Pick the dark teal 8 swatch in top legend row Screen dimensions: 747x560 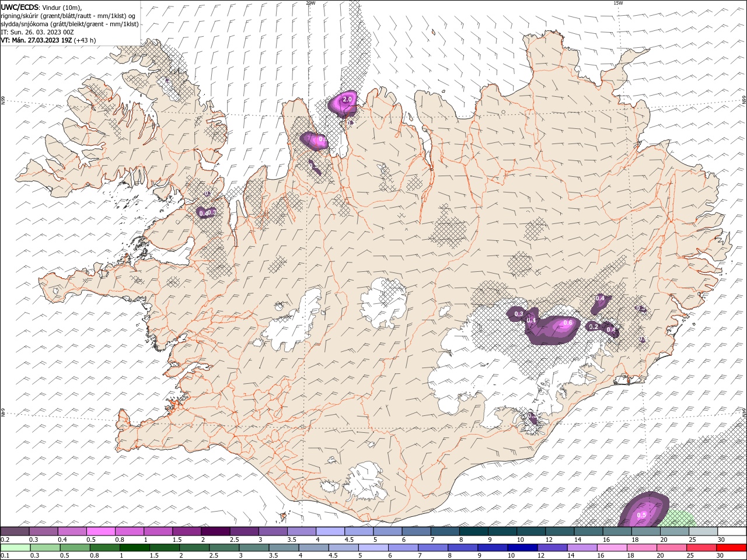(473, 531)
